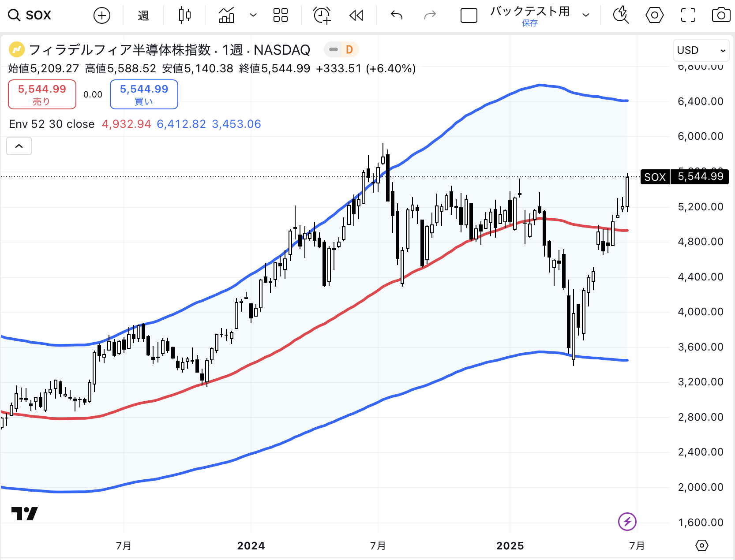This screenshot has width=735, height=560.
Task: Open the SOX symbol search
Action: (30, 15)
